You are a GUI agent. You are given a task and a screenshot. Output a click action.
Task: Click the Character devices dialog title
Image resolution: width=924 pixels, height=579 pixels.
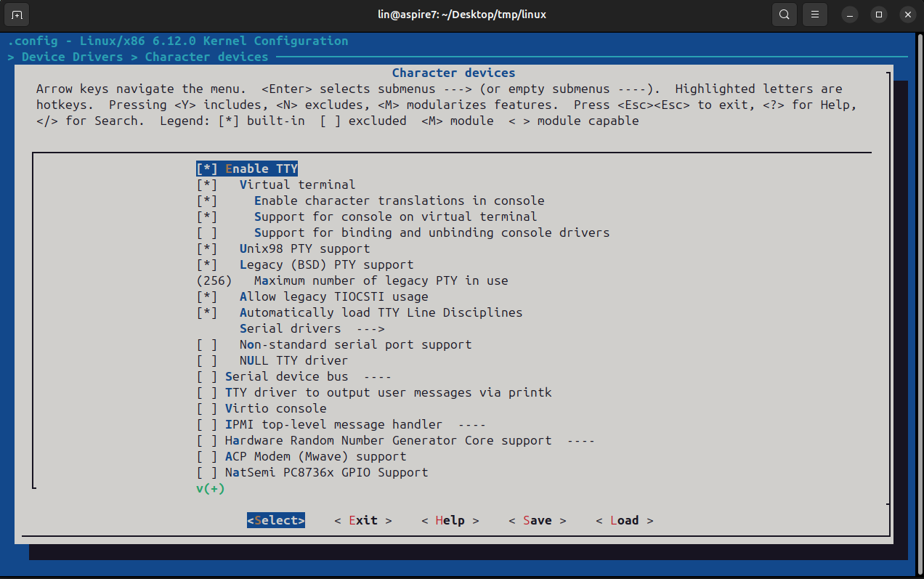454,73
